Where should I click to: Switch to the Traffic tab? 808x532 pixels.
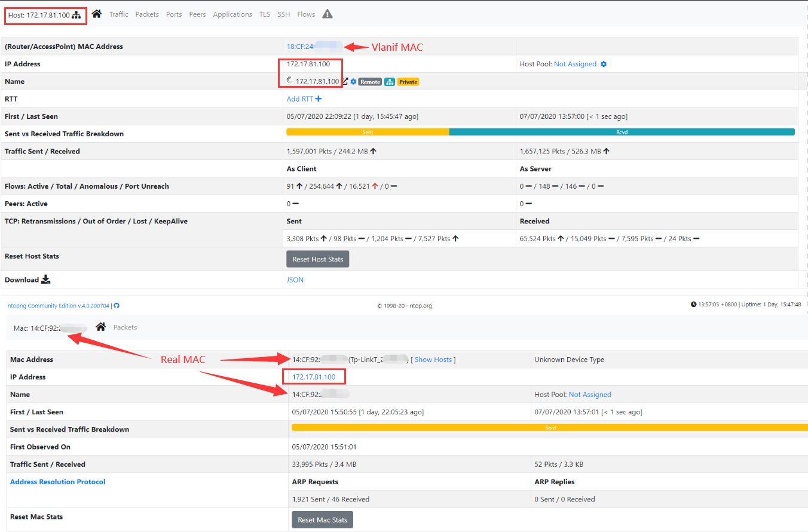tap(118, 14)
